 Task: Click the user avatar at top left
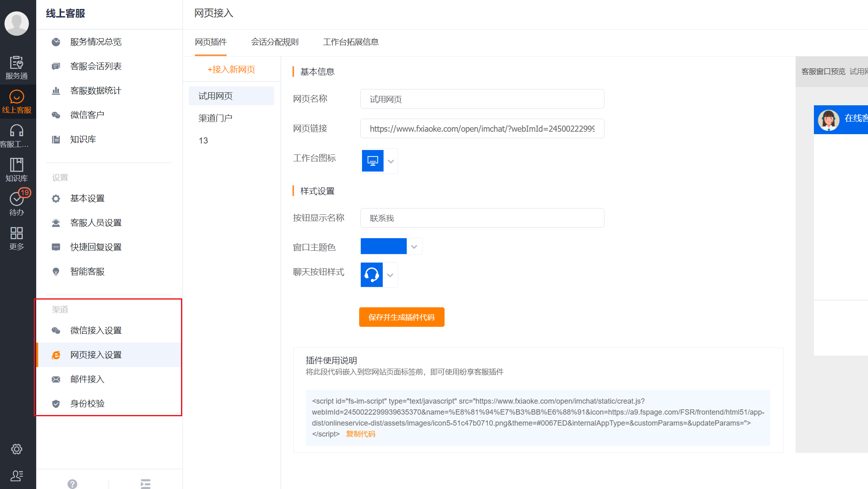17,23
